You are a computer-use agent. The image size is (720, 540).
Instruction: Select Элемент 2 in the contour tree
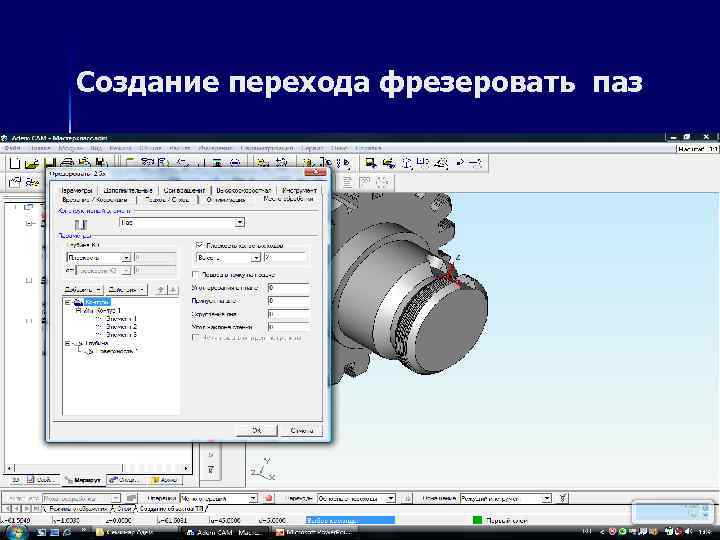[x=121, y=327]
